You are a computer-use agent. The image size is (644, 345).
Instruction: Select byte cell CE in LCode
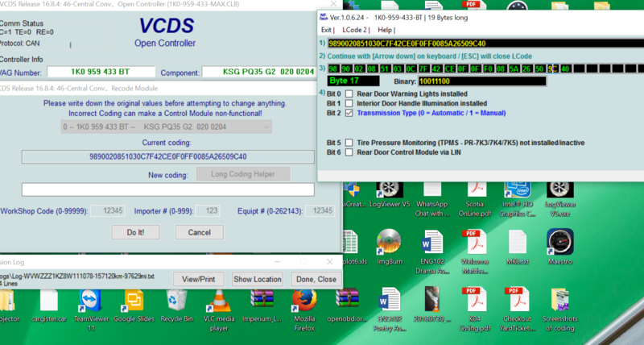click(449, 69)
